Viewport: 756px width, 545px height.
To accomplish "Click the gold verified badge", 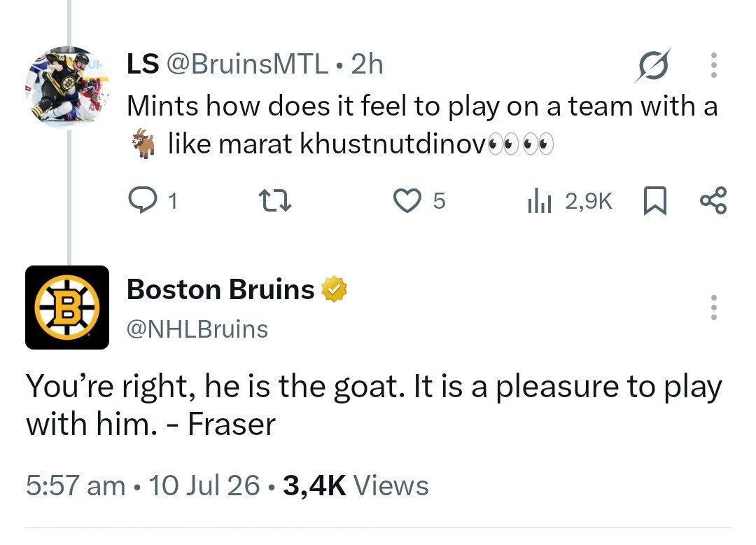I will pos(334,289).
